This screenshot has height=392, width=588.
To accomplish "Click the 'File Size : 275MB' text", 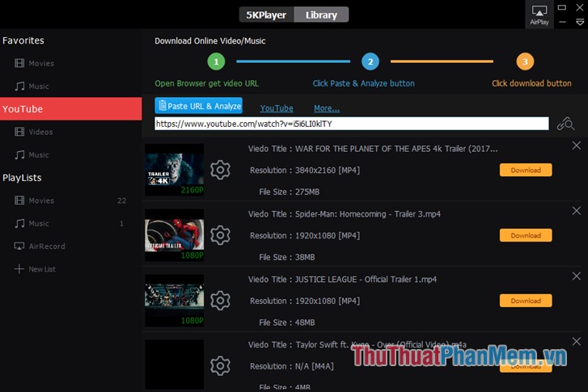I will pos(289,192).
